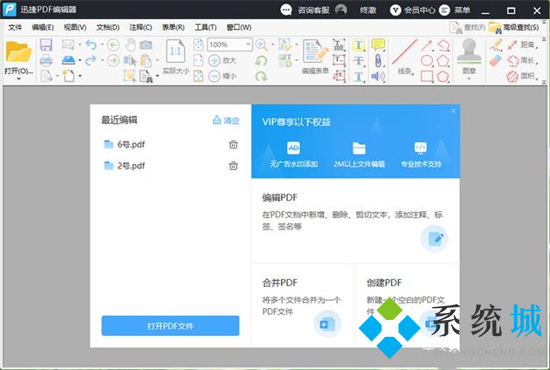Click the speaker sound annotation icon
550x370 pixels.
[378, 76]
